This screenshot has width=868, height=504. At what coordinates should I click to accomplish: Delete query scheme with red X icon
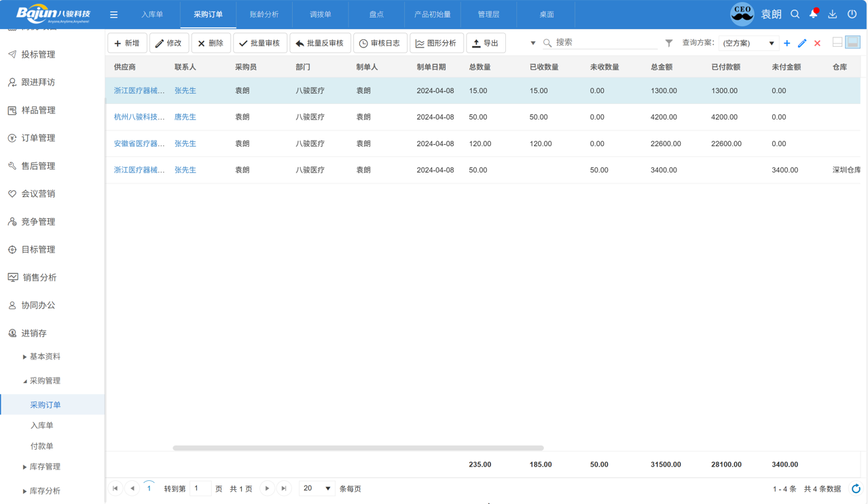click(x=817, y=43)
